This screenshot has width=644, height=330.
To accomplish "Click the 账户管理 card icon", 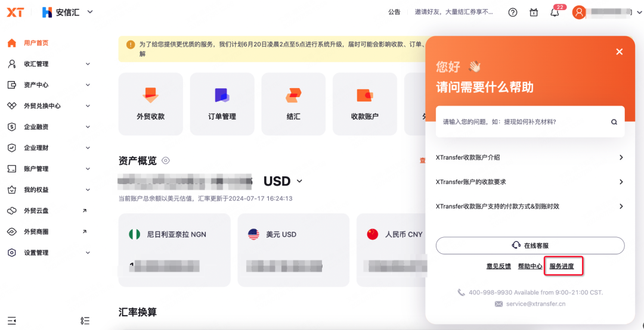I will pos(12,169).
